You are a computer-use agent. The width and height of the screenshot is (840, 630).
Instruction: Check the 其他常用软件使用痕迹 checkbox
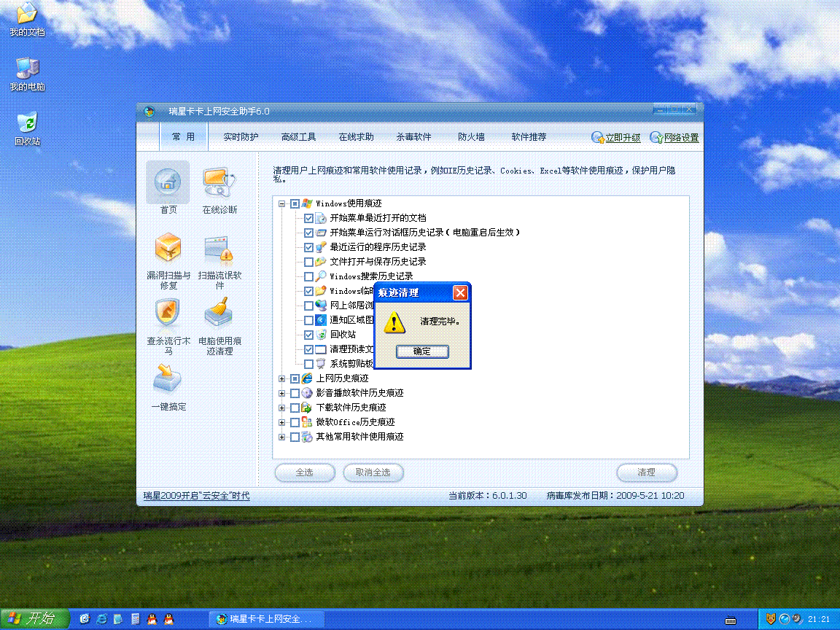[x=295, y=437]
